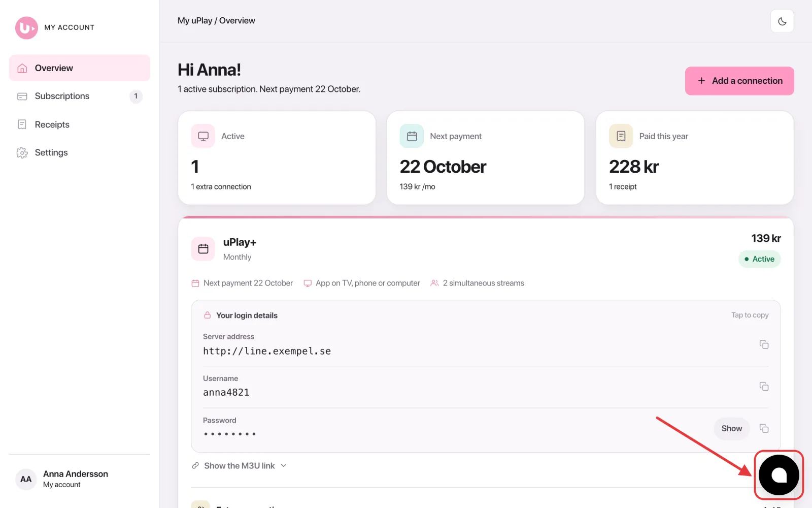The image size is (812, 508).
Task: Click the monitor icon on the Active card
Action: [x=203, y=136]
